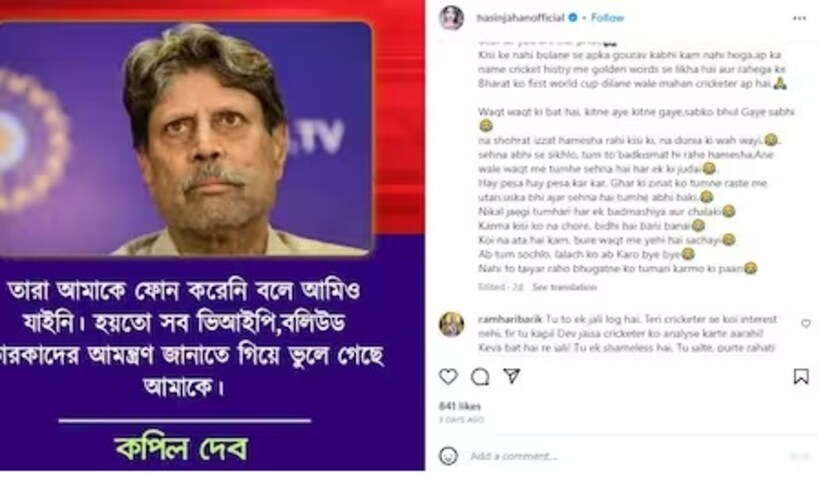Like the post with heart icon

(x=448, y=377)
